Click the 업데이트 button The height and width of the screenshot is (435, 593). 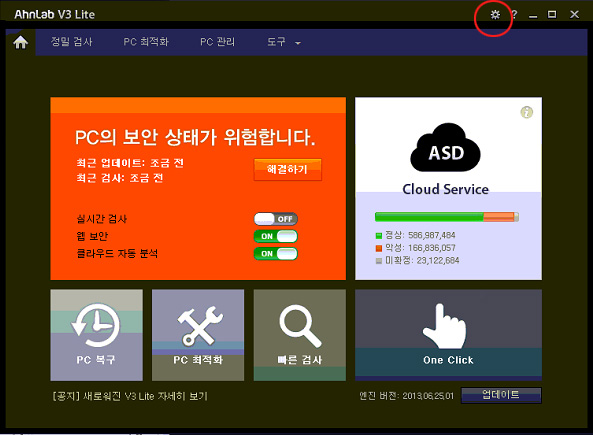click(501, 395)
